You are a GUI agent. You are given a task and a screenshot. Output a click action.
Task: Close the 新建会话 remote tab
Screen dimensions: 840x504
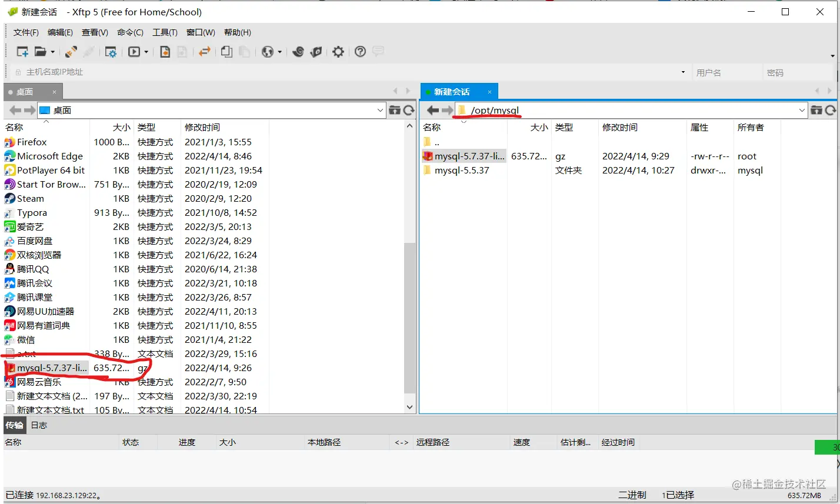(x=489, y=92)
